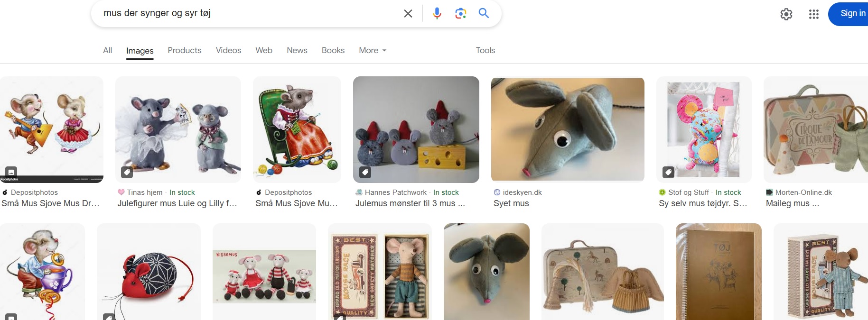Click into the search query field
This screenshot has width=868, height=320.
(x=247, y=13)
